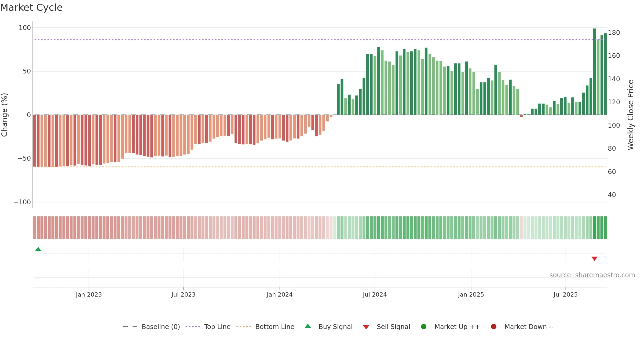Click the purple dotted Top Line sample
This screenshot has width=644, height=362.
[x=193, y=327]
